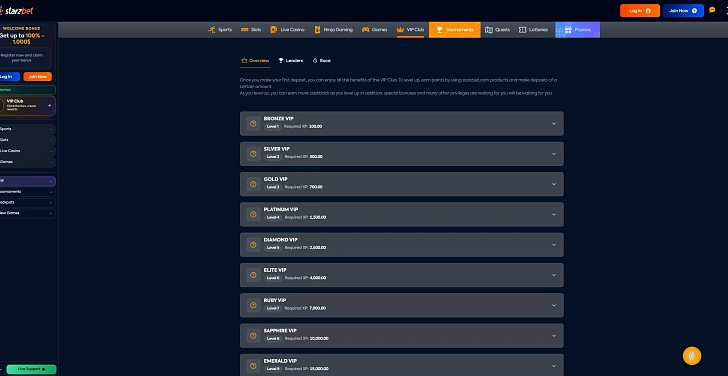Expand the Diamond VIP row chevron
Viewport: 728px width, 376px height.
[553, 245]
